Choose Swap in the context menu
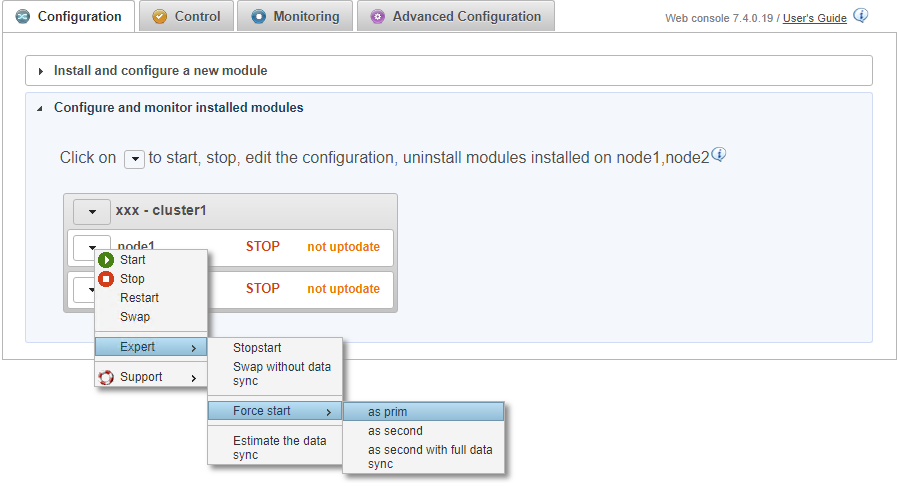The width and height of the screenshot is (904, 486). [135, 317]
